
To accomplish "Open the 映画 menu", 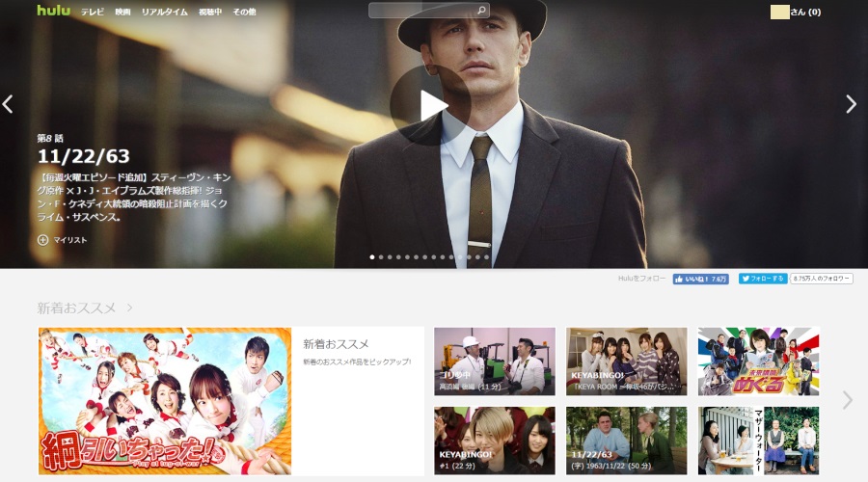I will coord(122,12).
